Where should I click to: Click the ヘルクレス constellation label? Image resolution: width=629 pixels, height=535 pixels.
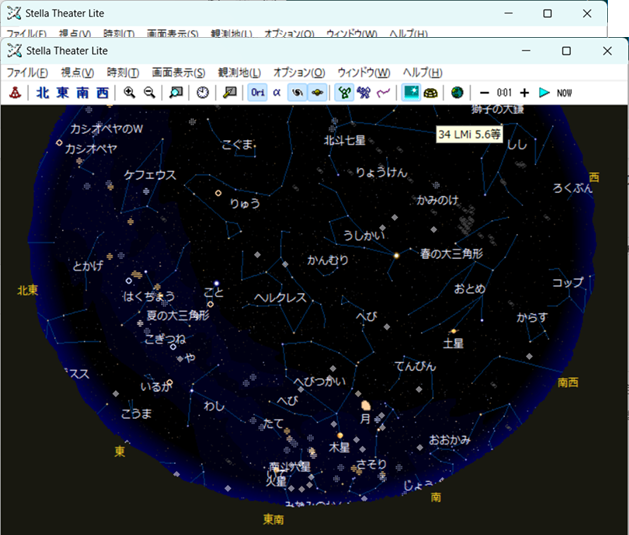[x=280, y=298]
